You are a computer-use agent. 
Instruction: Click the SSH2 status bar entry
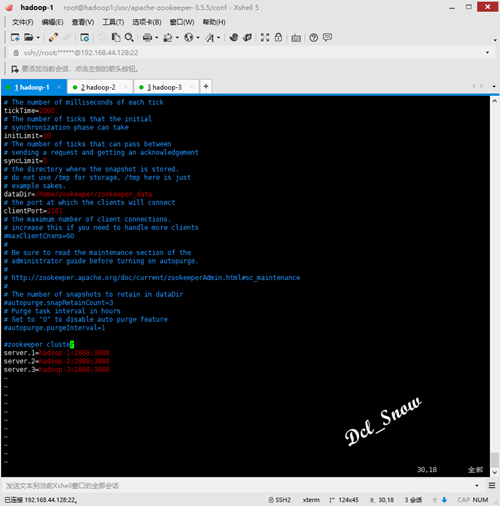280,500
